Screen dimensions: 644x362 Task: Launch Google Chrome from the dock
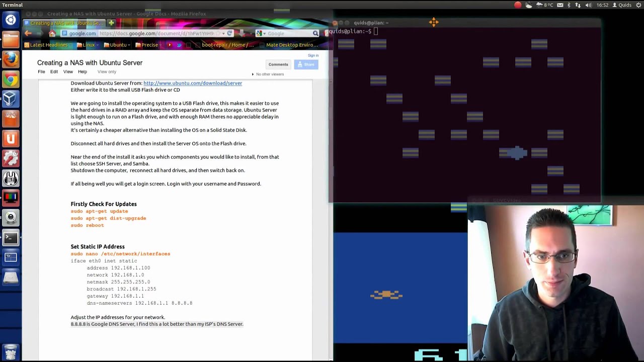(x=11, y=79)
